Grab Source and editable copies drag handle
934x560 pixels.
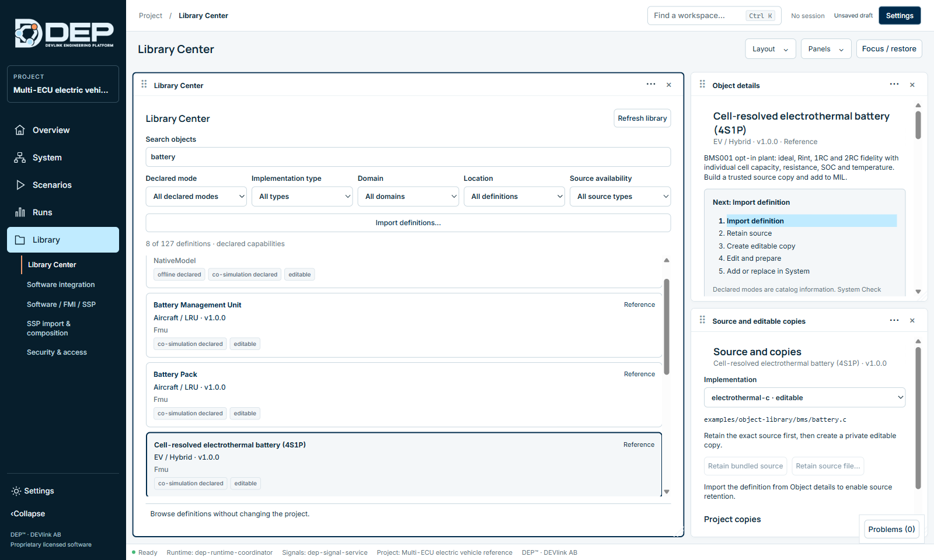[702, 320]
